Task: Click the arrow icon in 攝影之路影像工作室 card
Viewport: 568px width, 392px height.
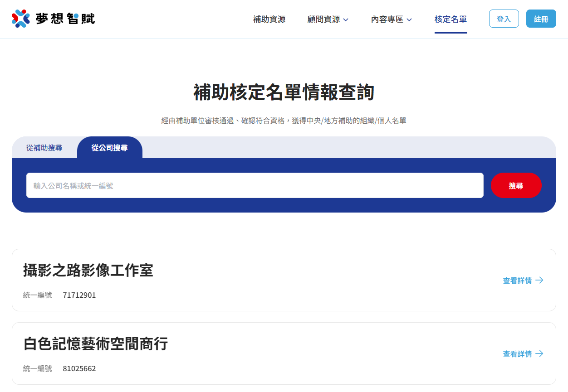Action: pos(539,280)
